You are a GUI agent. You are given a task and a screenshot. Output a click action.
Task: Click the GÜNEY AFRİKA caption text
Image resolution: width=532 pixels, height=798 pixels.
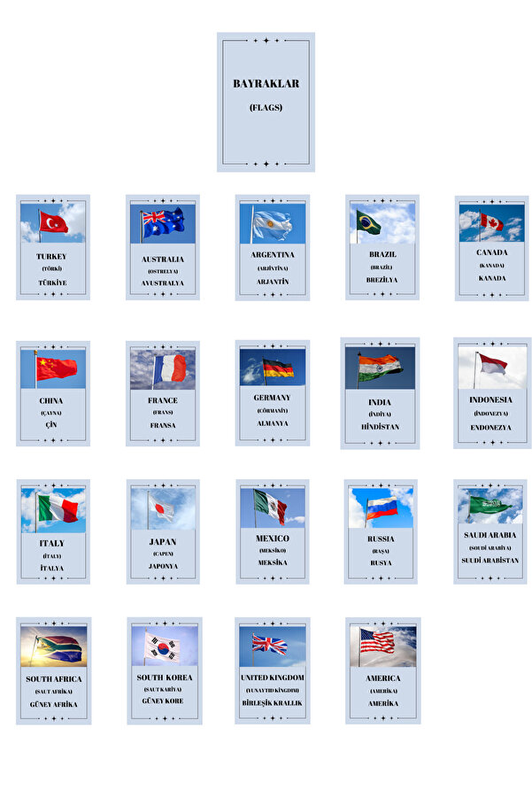[53, 705]
